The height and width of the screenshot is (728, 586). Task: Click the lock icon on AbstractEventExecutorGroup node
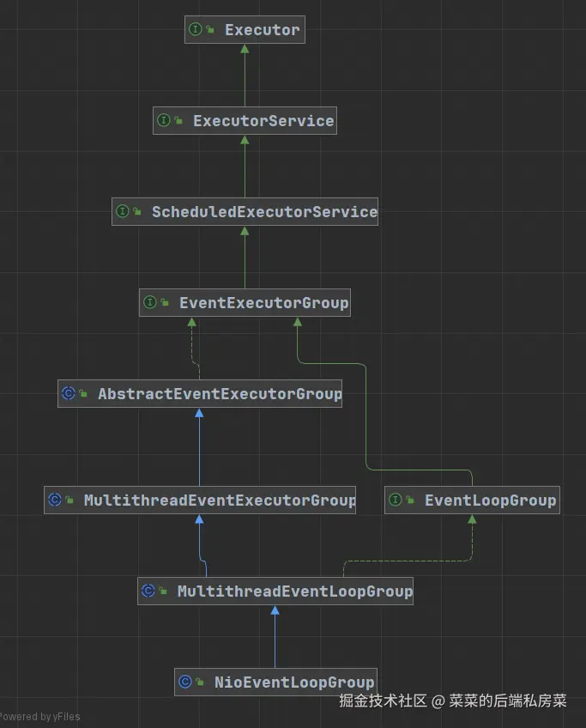83,394
